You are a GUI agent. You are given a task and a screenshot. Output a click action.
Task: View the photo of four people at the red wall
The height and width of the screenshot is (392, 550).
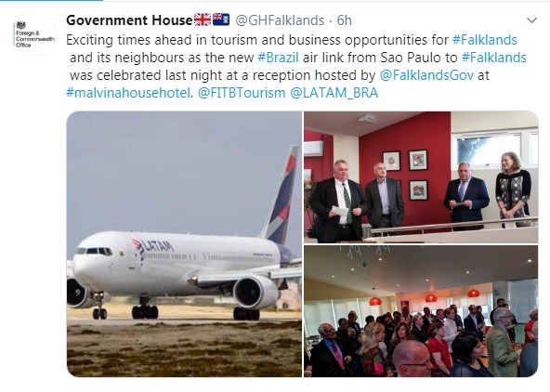click(x=421, y=177)
